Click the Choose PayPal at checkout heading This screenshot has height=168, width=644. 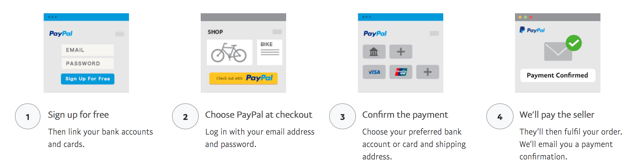point(259,115)
